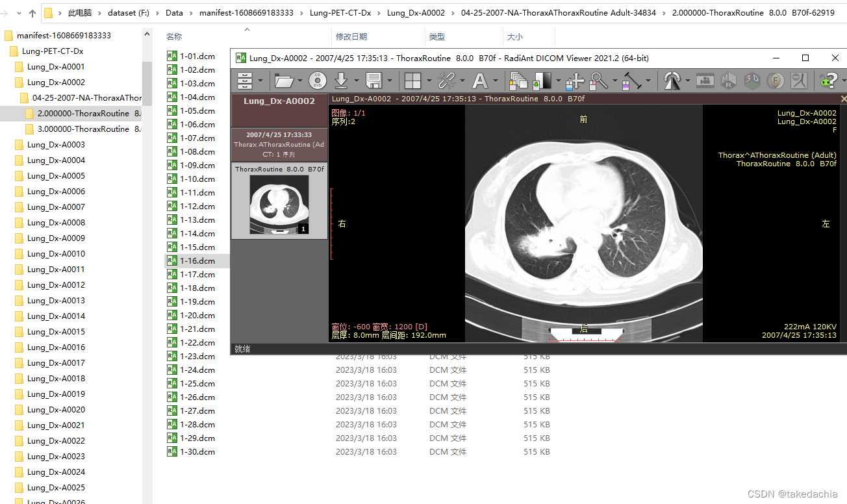
Task: Click Lung-PET-CT-Dx in the address breadcrumb
Action: click(340, 12)
